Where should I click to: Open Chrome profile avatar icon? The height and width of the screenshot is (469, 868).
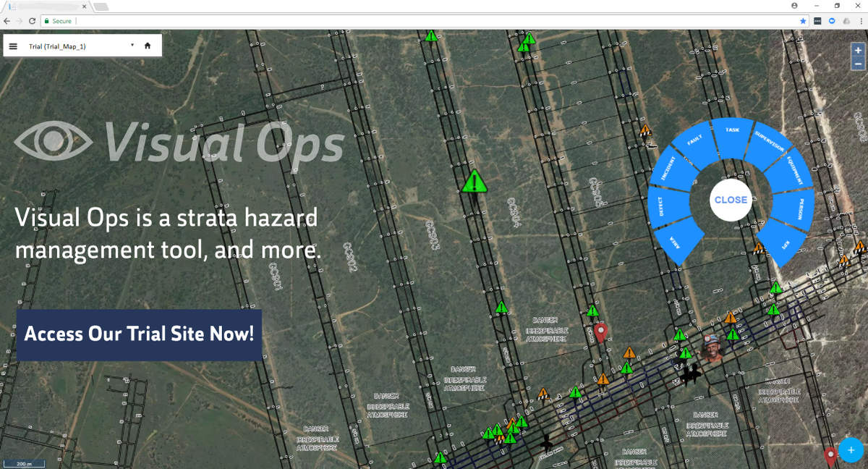pos(794,6)
